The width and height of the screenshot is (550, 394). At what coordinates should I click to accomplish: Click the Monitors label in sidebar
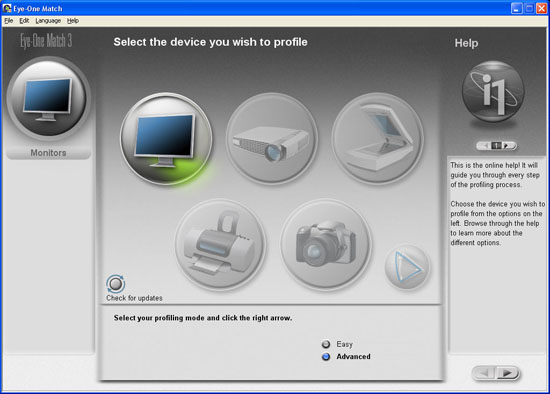48,153
